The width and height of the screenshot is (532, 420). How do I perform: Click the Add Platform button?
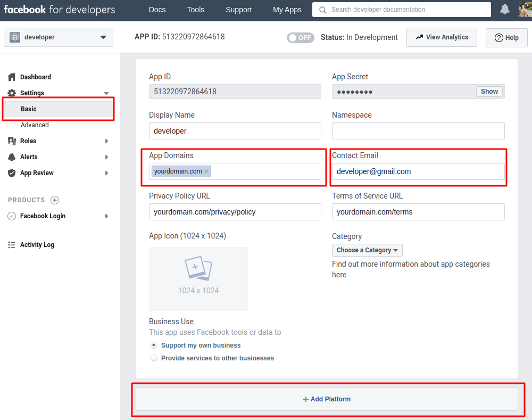pos(327,399)
